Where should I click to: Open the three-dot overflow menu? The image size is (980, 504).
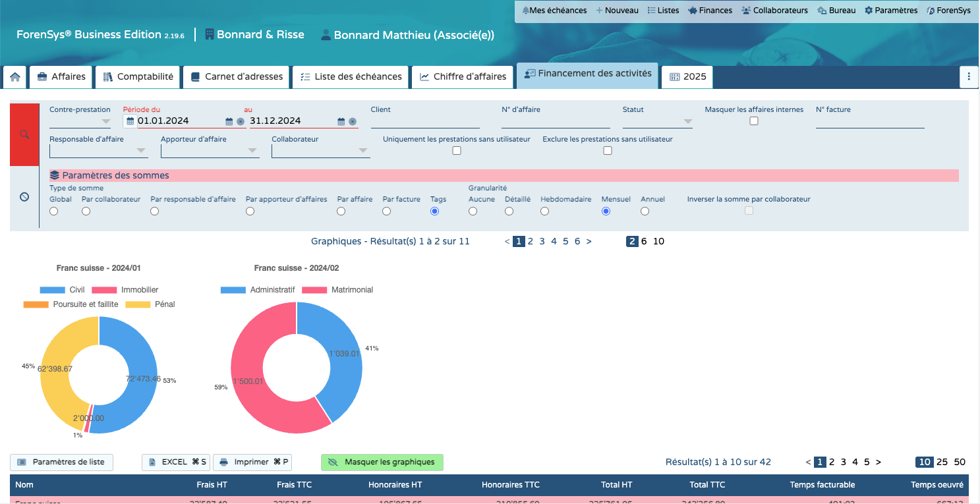pos(968,77)
